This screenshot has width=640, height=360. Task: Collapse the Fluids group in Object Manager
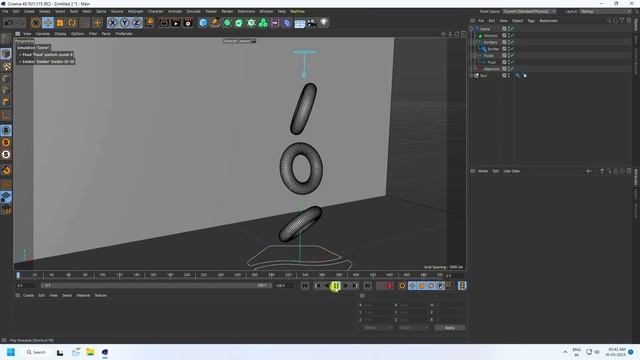(475, 56)
